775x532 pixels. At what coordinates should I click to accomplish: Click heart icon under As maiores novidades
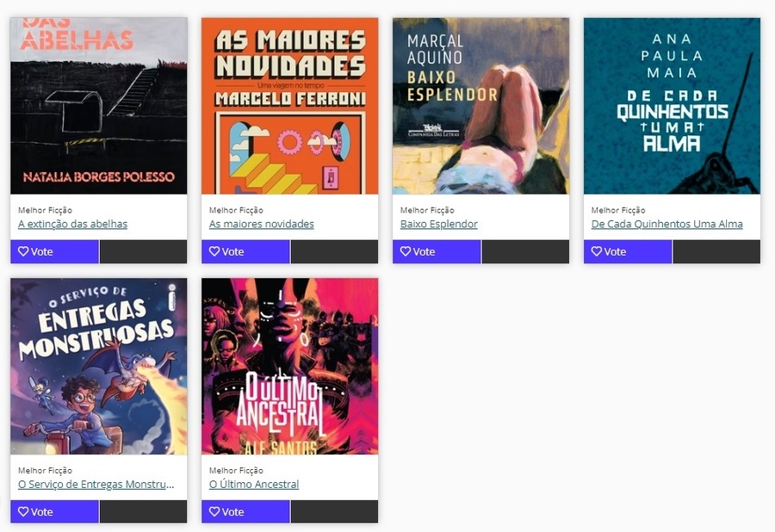(214, 251)
